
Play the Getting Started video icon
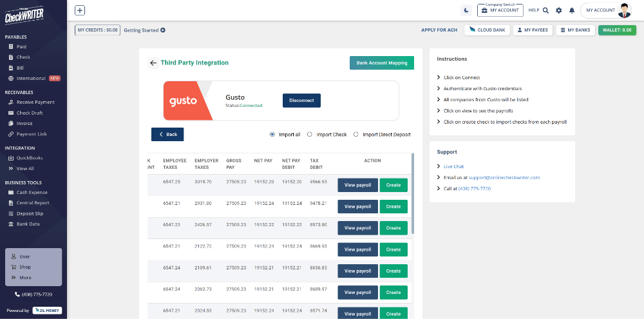pos(163,30)
